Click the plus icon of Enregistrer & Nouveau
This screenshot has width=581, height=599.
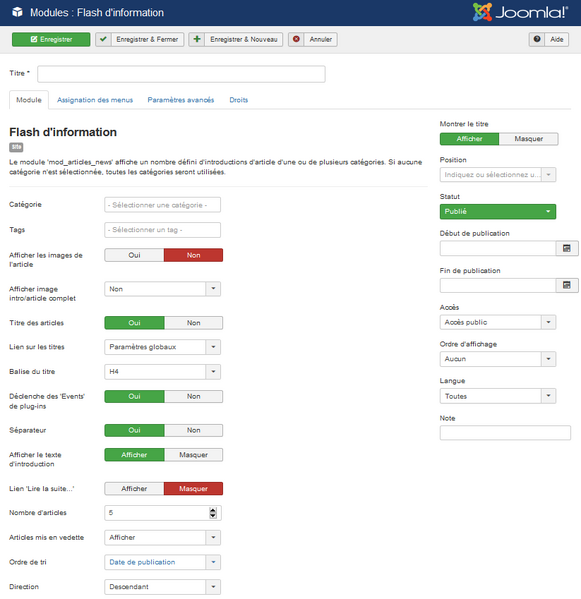(x=197, y=39)
